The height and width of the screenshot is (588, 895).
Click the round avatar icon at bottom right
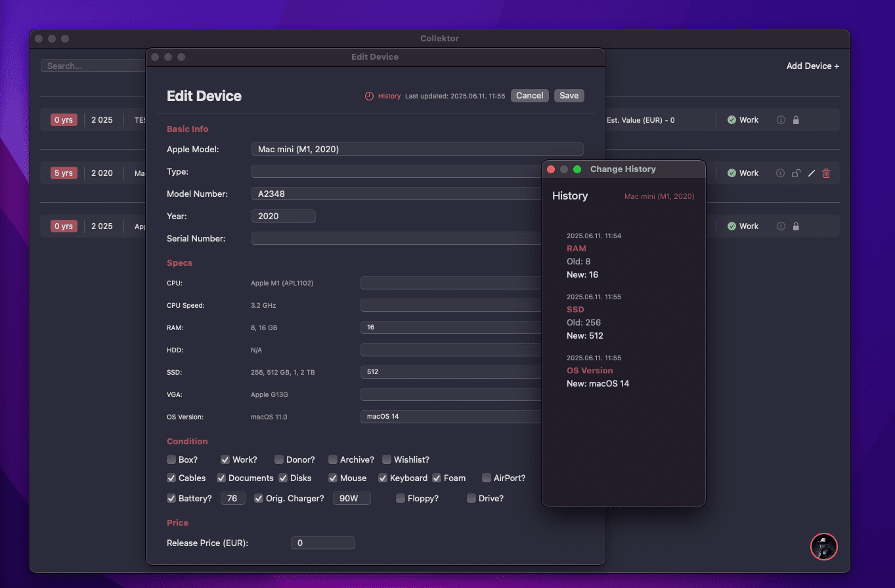pos(823,546)
